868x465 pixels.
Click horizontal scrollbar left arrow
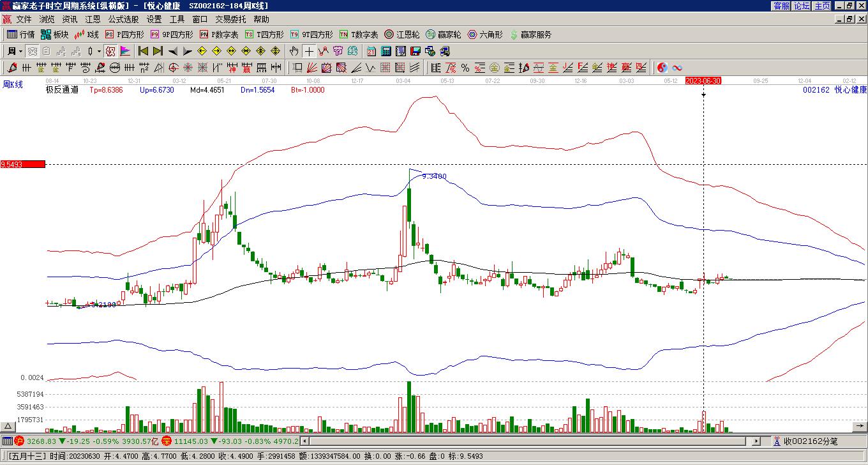pos(304,441)
